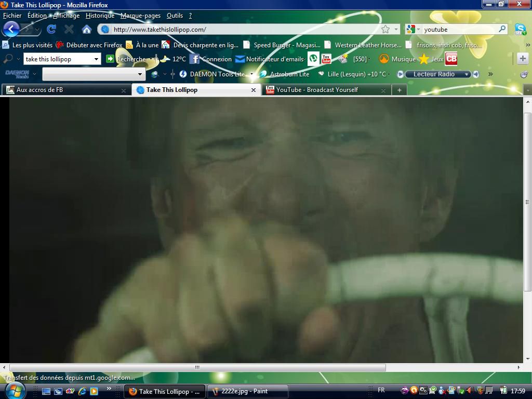532x399 pixels.
Task: Open the 'Débuter avec Firefox' bookmark
Action: tap(89, 45)
